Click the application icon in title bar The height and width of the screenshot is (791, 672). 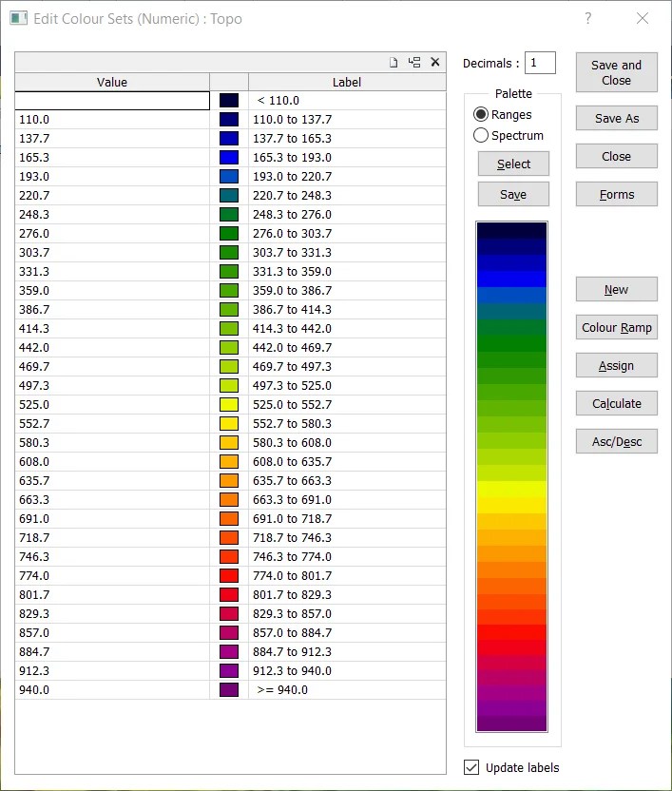pyautogui.click(x=19, y=19)
